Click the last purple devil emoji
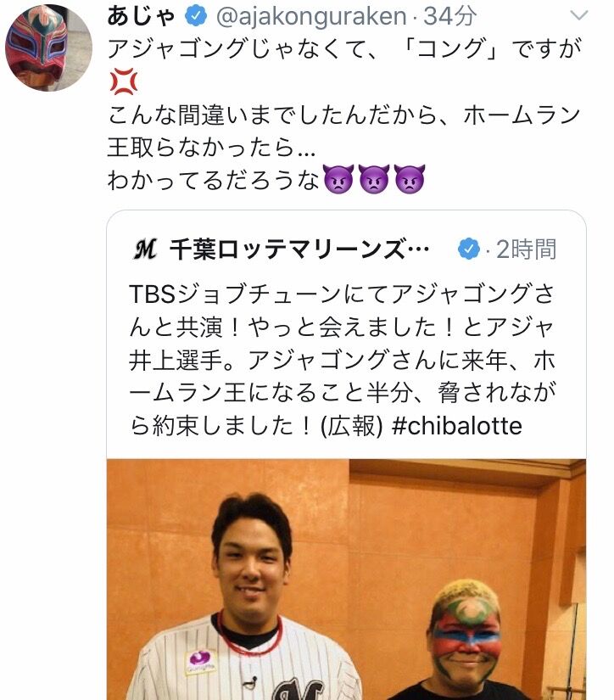The image size is (614, 700). pos(409,179)
